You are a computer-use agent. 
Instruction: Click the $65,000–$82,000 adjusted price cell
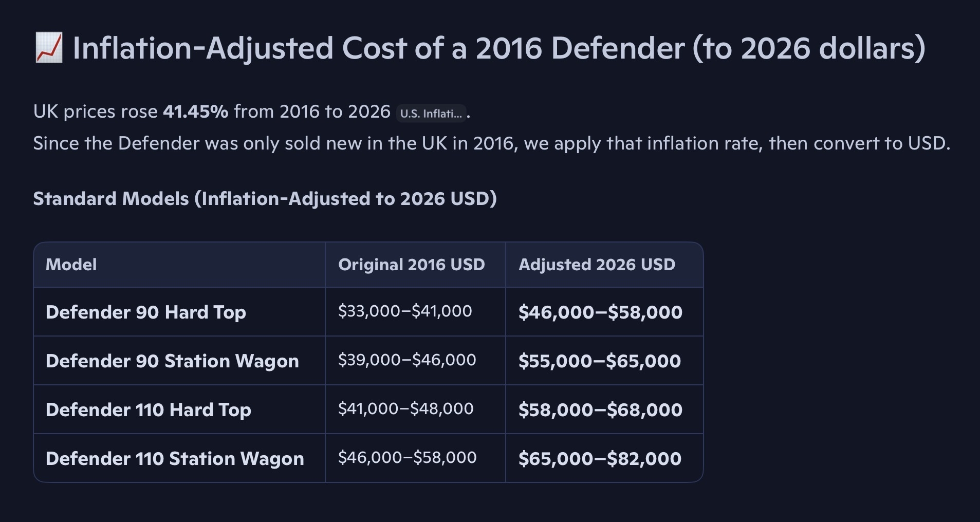(x=600, y=459)
